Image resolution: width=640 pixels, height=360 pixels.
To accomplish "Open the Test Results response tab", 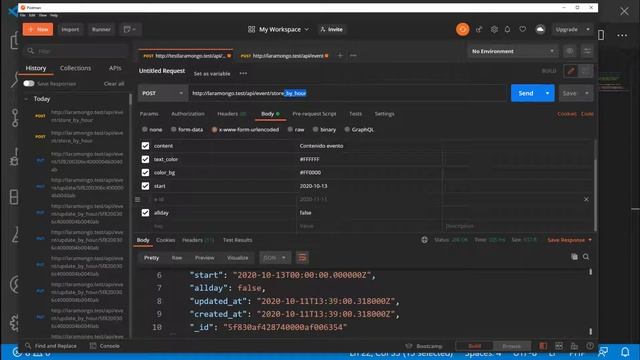I will coord(237,240).
